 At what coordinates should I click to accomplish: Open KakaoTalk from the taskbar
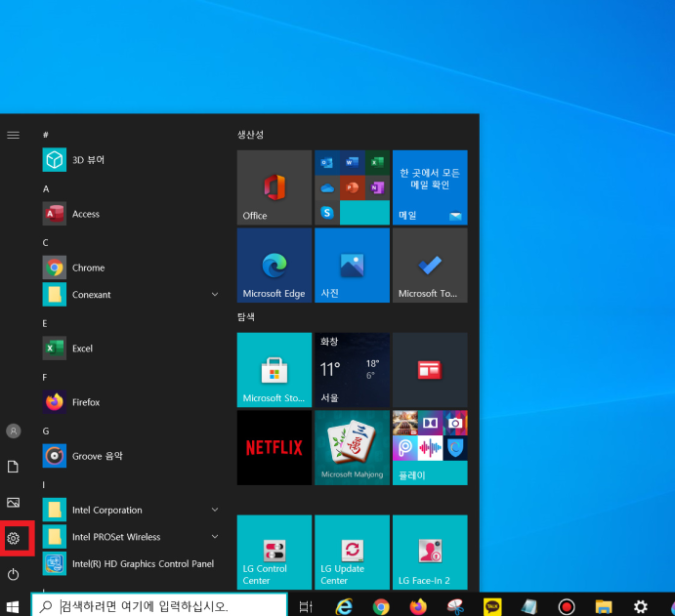pyautogui.click(x=492, y=606)
